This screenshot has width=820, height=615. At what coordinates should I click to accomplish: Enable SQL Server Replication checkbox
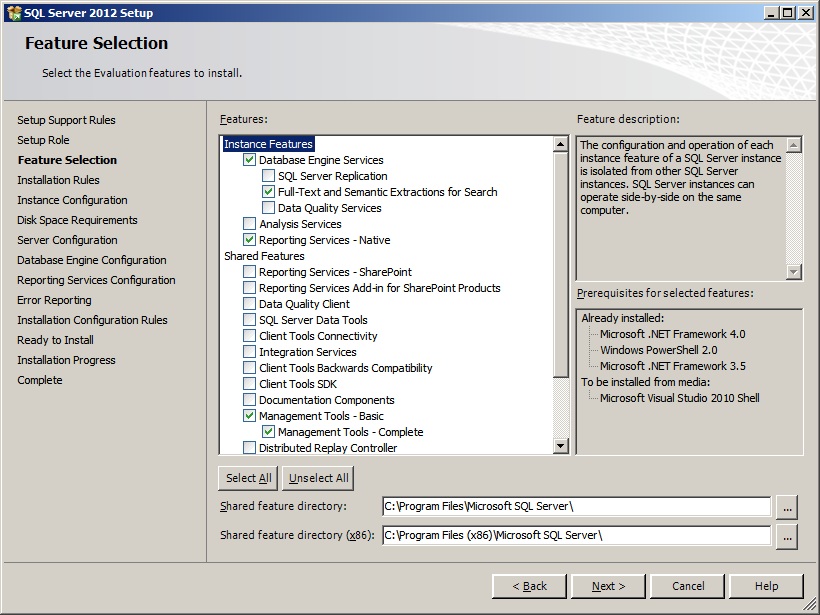(x=269, y=176)
